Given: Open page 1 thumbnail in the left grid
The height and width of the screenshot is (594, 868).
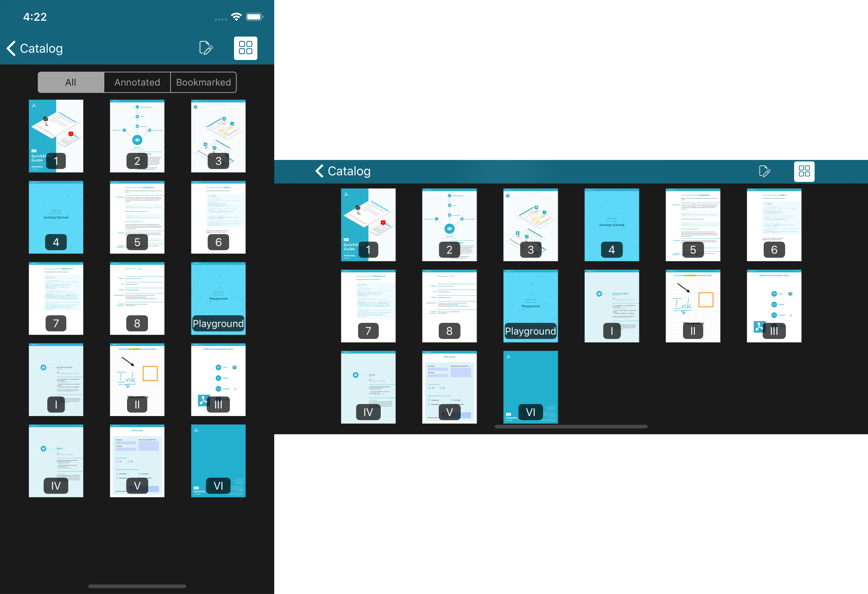Looking at the screenshot, I should 56,136.
